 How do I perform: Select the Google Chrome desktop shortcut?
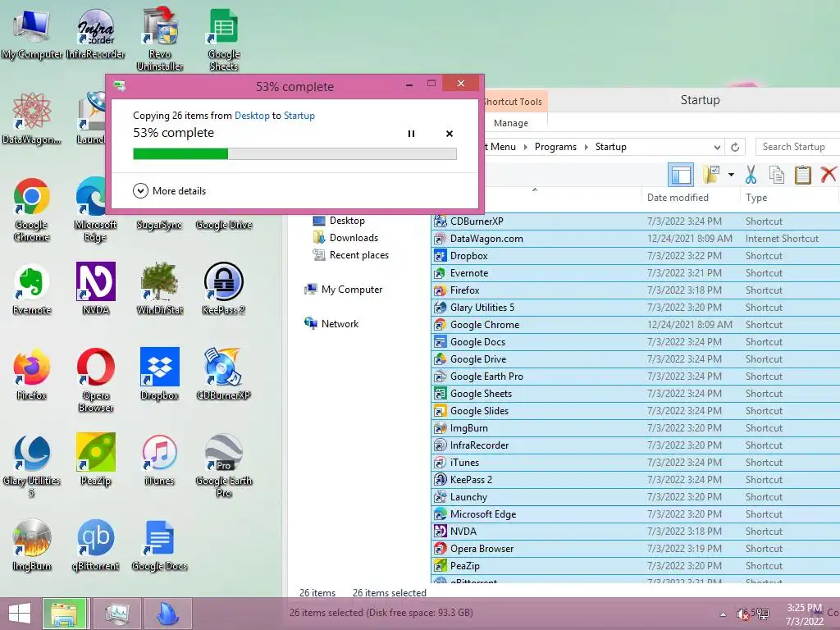point(32,209)
